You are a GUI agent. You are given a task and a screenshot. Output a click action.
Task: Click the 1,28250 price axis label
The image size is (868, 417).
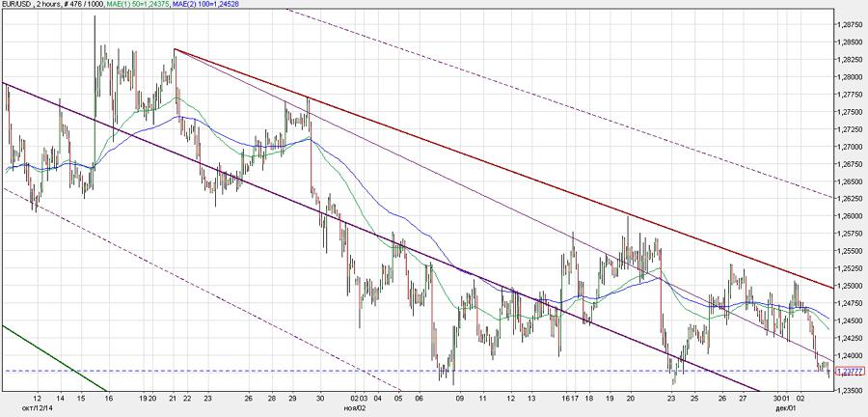[851, 59]
